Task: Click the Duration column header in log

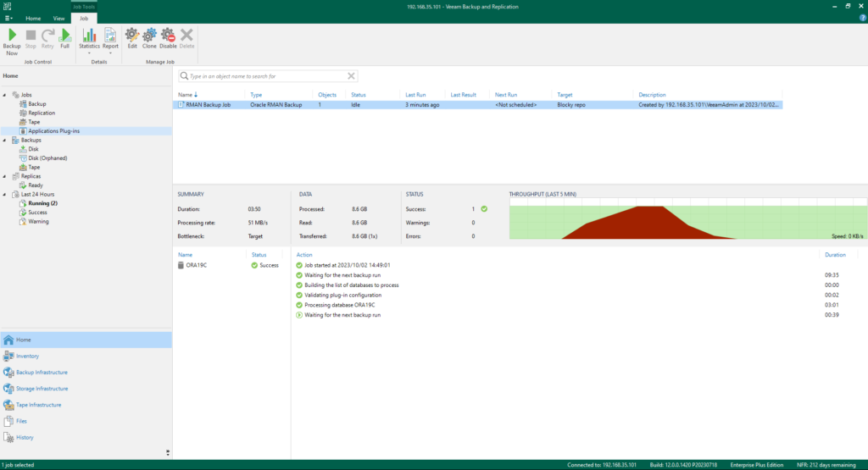Action: pyautogui.click(x=835, y=255)
